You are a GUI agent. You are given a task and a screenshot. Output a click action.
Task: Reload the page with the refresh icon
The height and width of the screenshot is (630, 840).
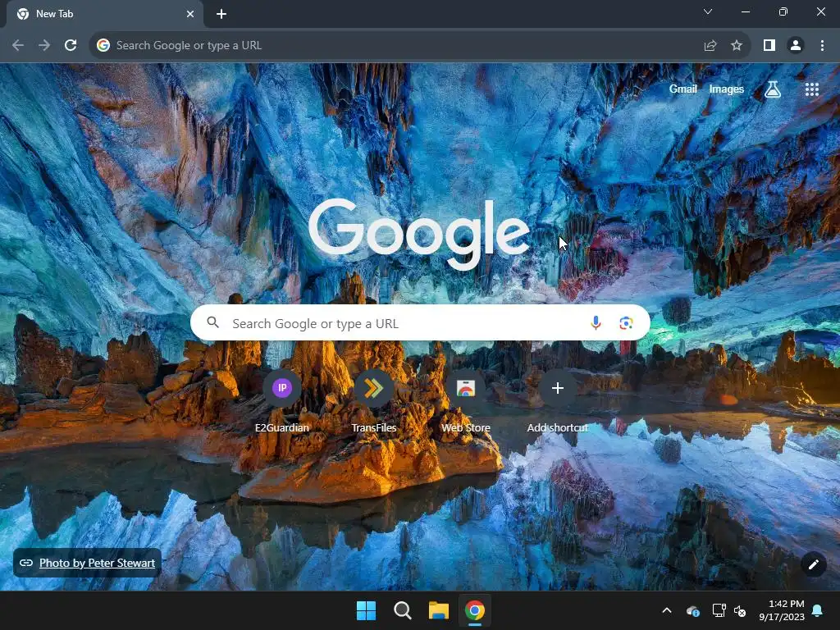pos(71,46)
